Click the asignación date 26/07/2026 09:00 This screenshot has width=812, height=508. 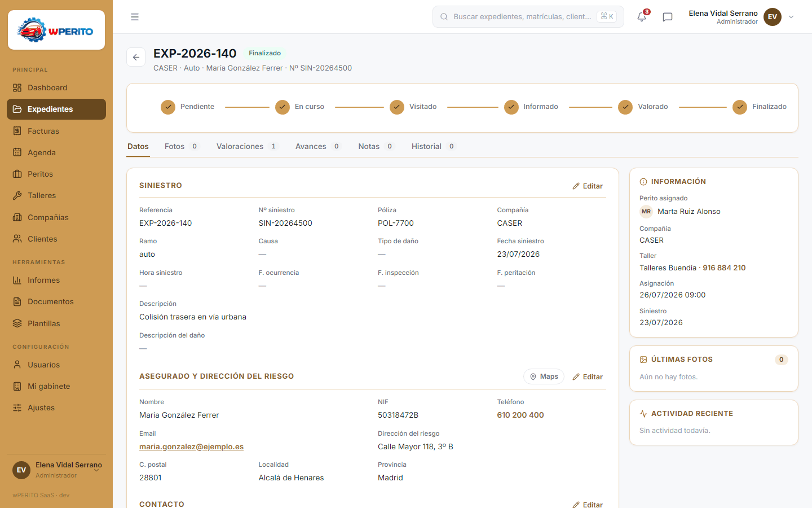pos(672,295)
